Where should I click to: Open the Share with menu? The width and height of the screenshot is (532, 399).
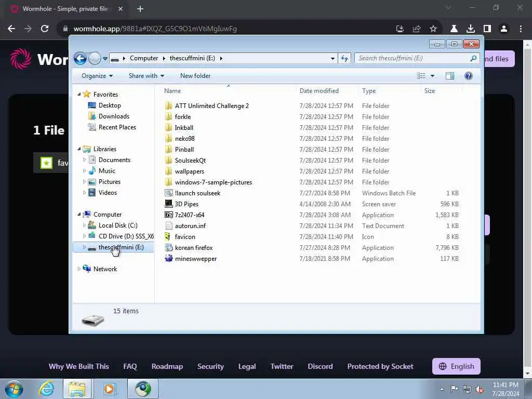coord(146,76)
